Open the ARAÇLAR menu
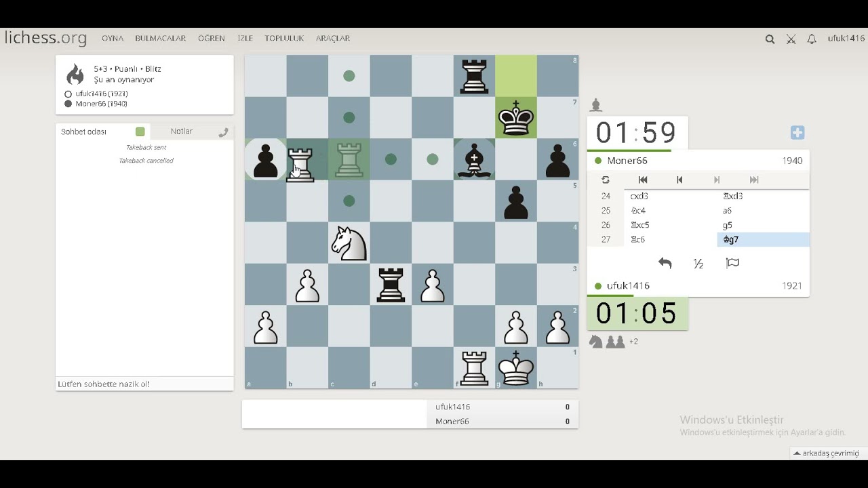 point(333,39)
